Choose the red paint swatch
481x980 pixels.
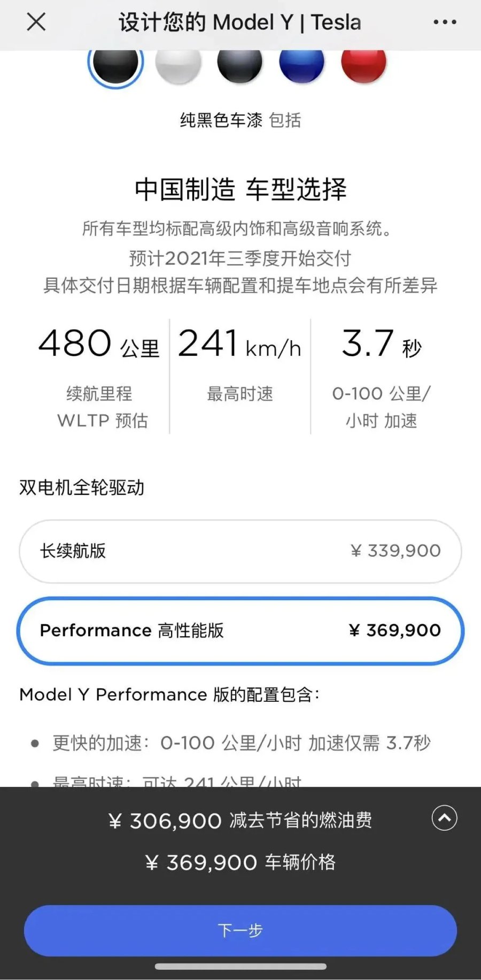[364, 63]
